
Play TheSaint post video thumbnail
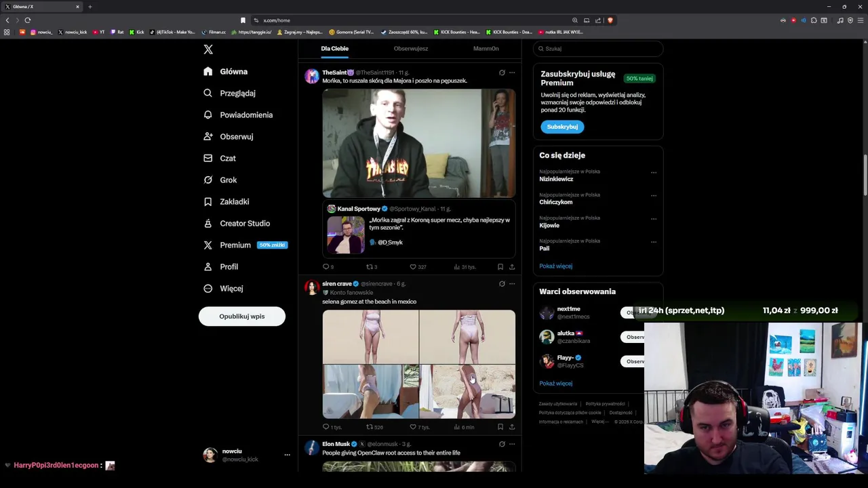click(419, 143)
